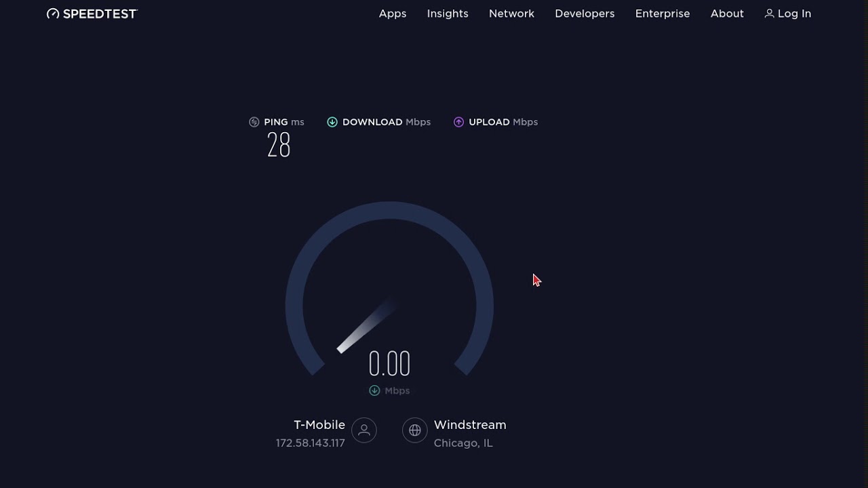The image size is (868, 488).
Task: Click the UPLOAD Mbps label
Action: tap(503, 122)
